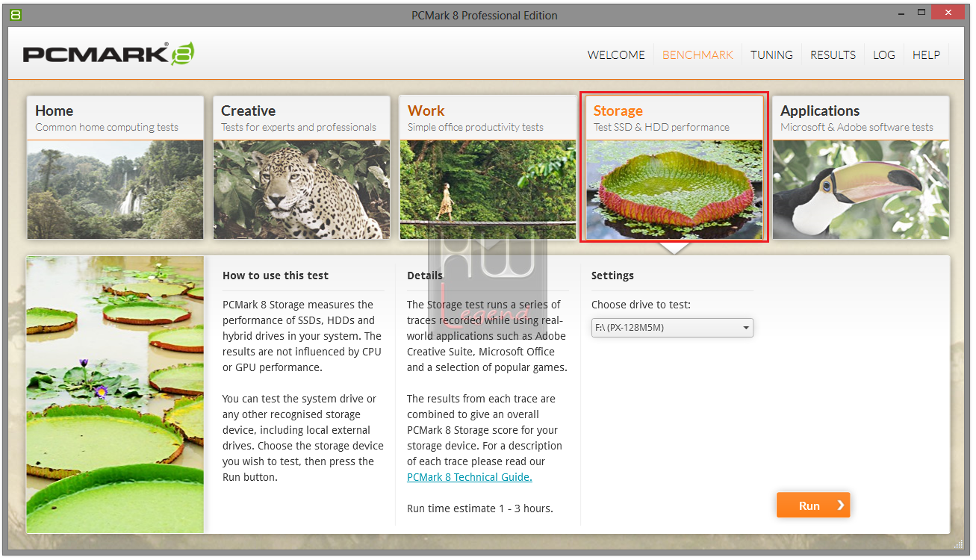Minimize the PCMark 8 window
Viewport: 976px width, 560px height.
900,12
